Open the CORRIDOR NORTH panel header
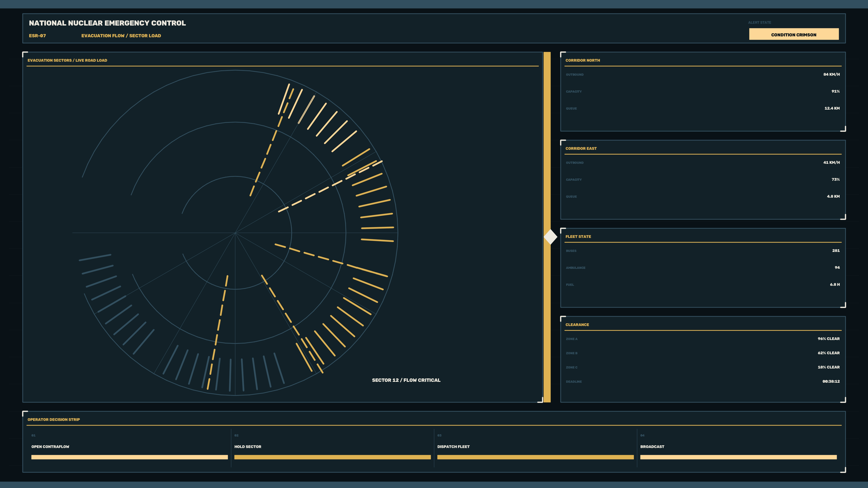The height and width of the screenshot is (488, 868). (x=583, y=60)
